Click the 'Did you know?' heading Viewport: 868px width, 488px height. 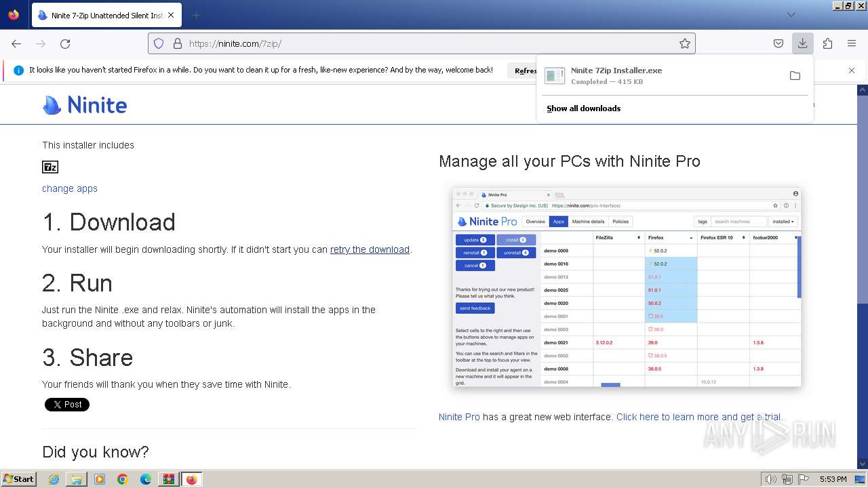(96, 452)
